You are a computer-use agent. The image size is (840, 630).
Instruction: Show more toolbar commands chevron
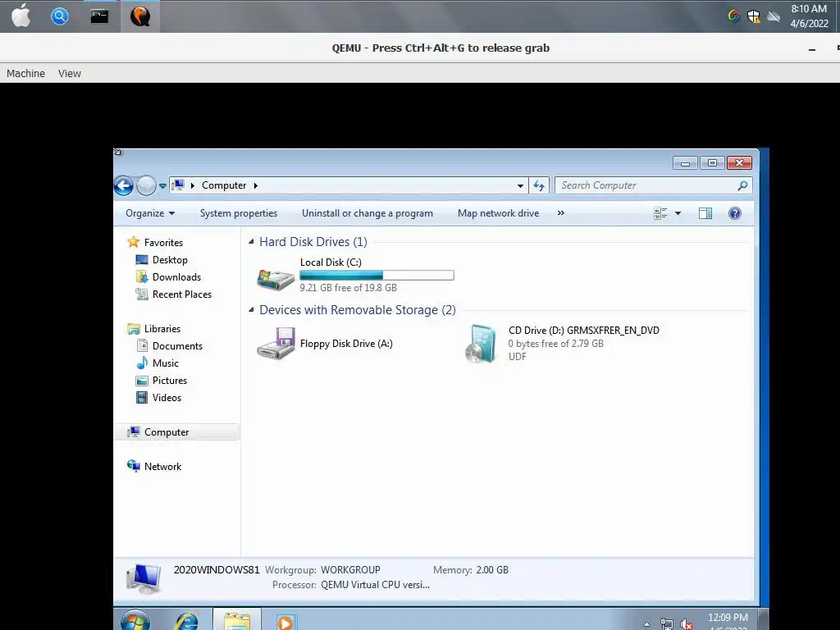coord(561,212)
